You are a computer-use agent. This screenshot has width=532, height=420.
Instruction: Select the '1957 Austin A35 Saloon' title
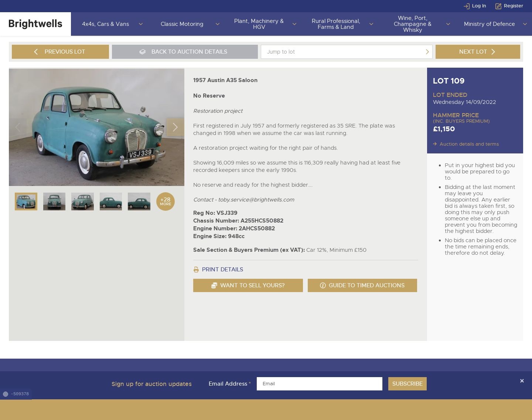[225, 80]
